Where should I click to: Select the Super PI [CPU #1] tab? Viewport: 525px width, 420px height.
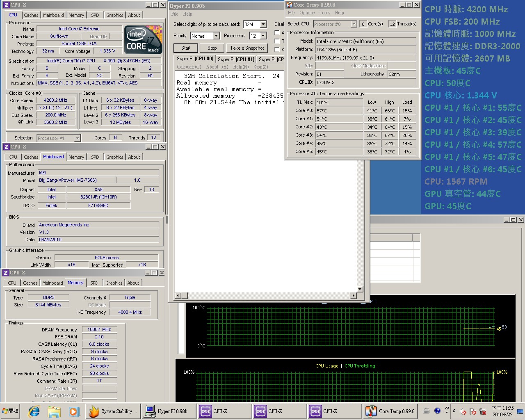point(236,59)
